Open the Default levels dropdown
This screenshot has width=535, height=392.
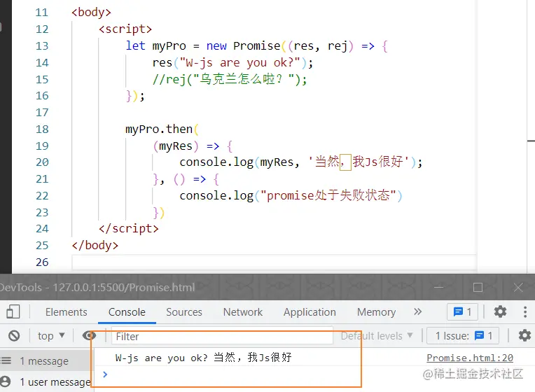(x=377, y=336)
